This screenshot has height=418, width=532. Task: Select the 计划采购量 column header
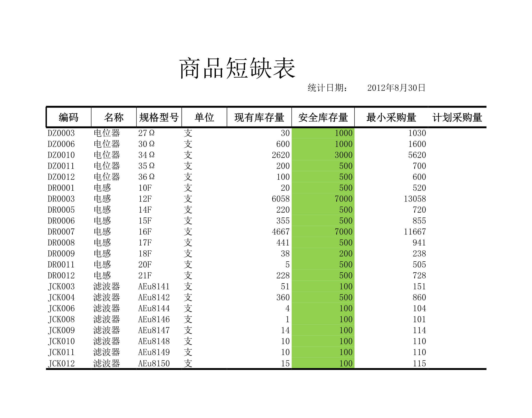click(x=457, y=117)
